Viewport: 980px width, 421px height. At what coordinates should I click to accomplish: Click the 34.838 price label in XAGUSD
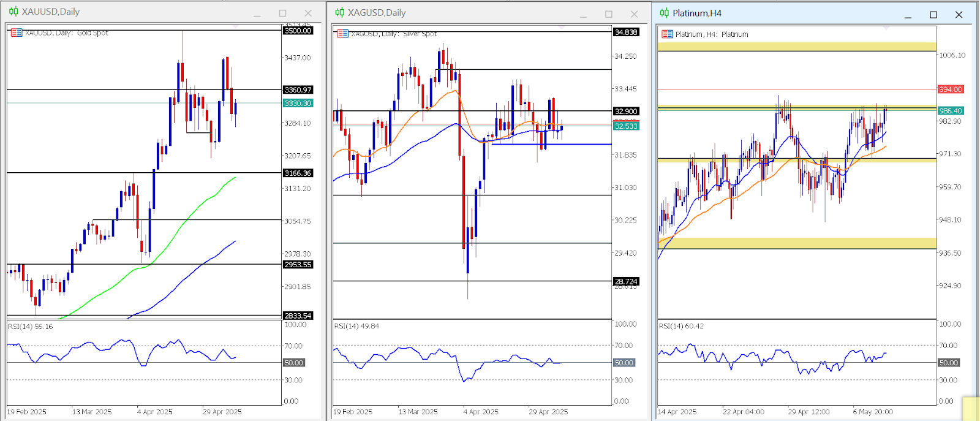click(x=626, y=32)
